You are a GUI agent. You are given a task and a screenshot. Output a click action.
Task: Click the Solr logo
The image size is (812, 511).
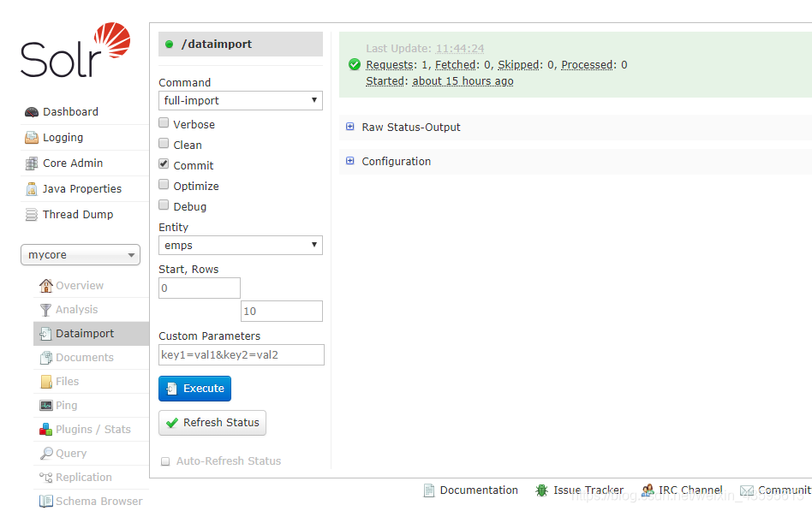[75, 51]
